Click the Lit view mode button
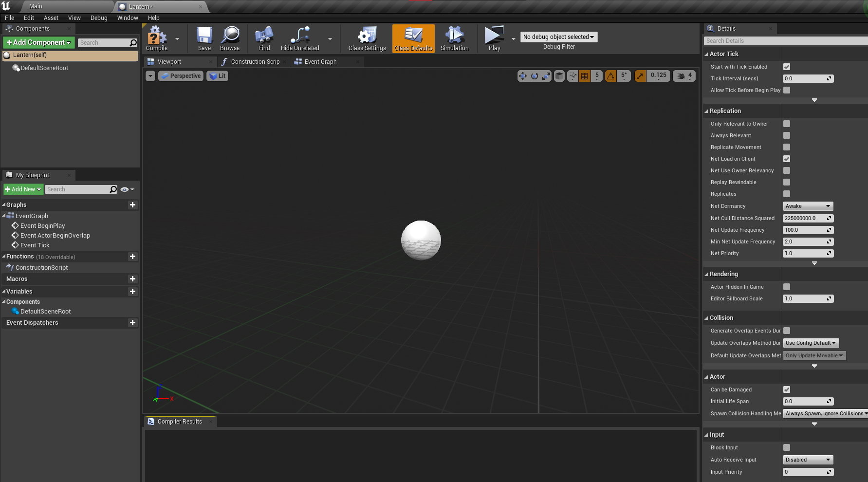 218,76
